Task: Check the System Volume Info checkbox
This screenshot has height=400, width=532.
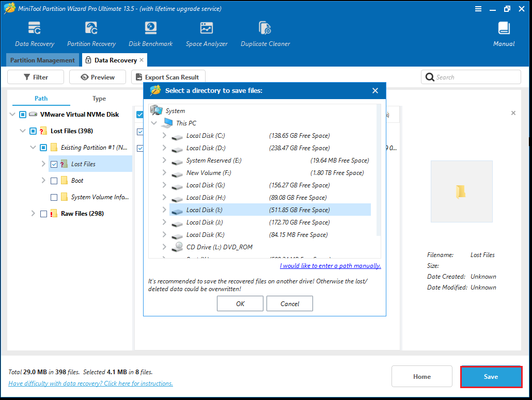Action: coord(54,197)
